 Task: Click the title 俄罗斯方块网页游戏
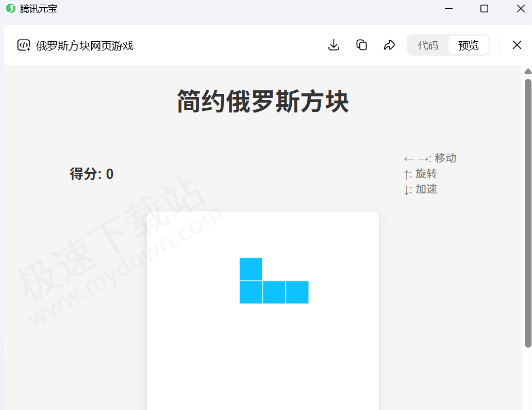(x=84, y=46)
